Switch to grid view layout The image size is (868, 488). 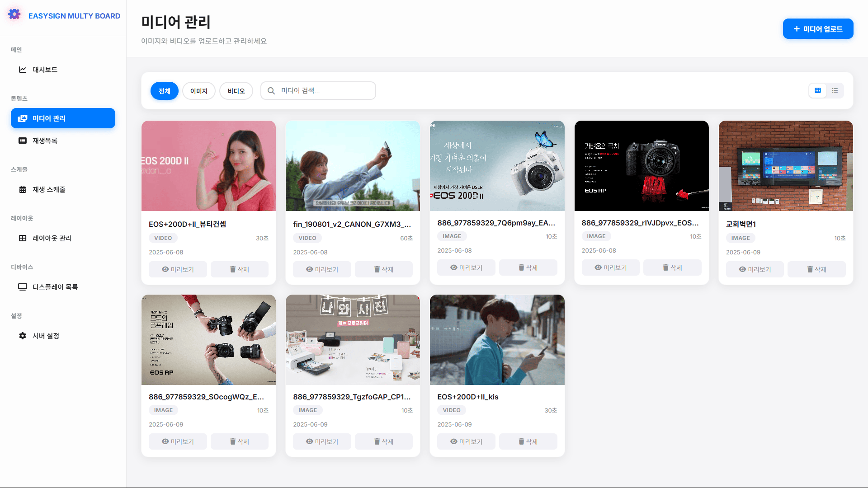pos(817,91)
